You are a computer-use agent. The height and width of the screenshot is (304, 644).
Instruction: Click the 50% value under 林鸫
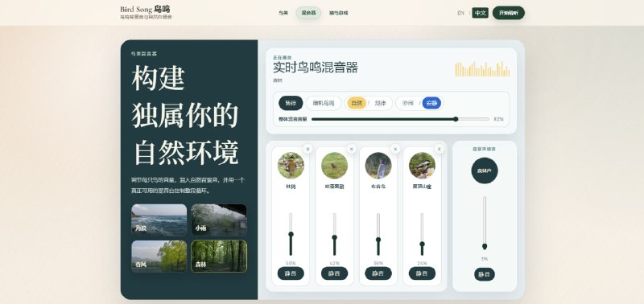(291, 263)
